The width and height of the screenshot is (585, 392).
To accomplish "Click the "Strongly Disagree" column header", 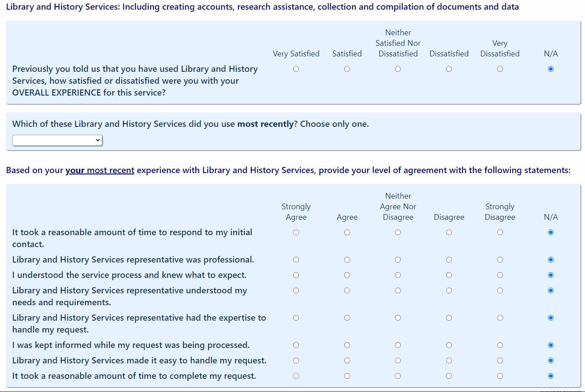I will [x=500, y=212].
